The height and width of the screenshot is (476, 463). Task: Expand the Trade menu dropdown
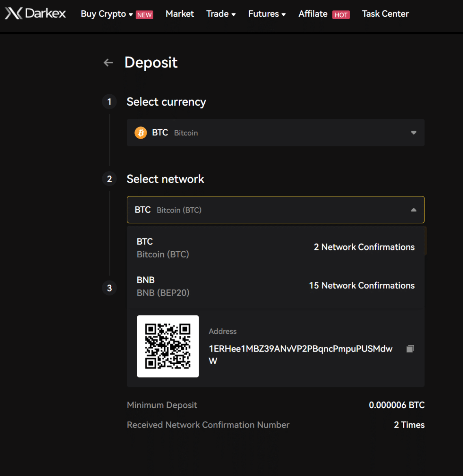(221, 13)
